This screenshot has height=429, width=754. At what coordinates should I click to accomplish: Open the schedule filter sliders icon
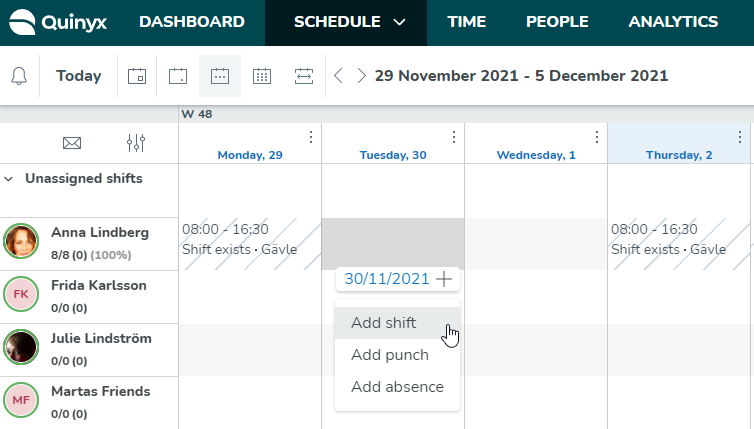click(x=136, y=143)
